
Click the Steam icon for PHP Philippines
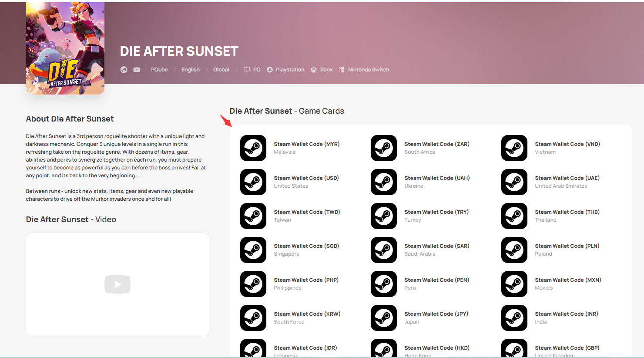coord(253,284)
